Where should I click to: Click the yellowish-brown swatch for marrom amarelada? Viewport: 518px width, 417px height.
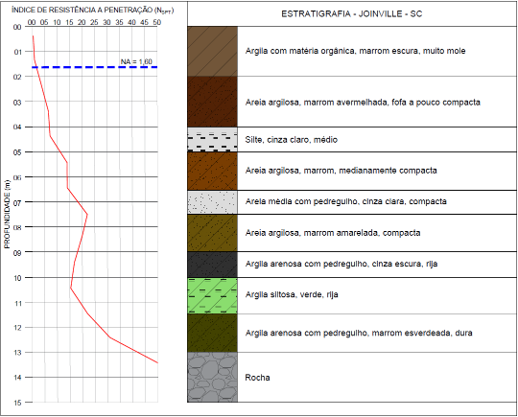coord(212,233)
